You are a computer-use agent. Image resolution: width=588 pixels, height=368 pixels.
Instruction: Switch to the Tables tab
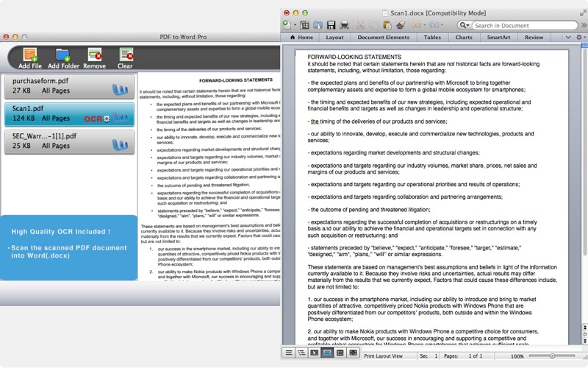(x=432, y=38)
